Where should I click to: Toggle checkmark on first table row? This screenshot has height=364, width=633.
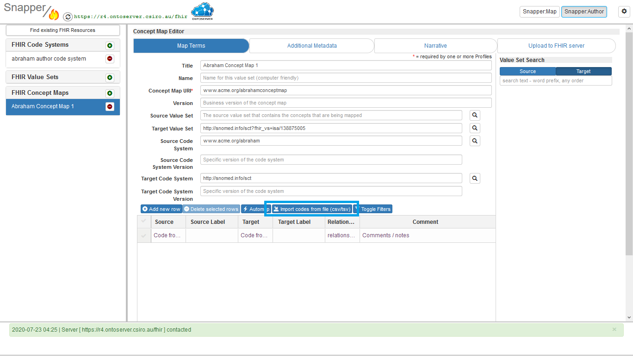[144, 235]
